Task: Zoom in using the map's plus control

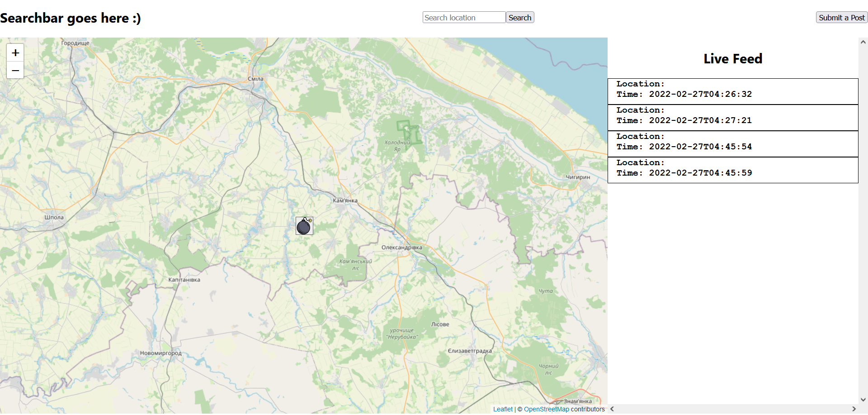Action: (15, 52)
